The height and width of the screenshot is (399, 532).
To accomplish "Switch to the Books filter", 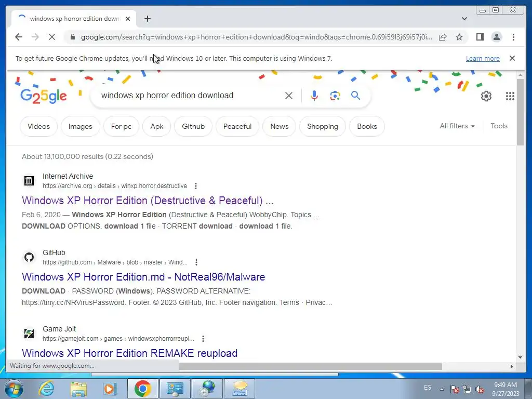I will coord(367,126).
